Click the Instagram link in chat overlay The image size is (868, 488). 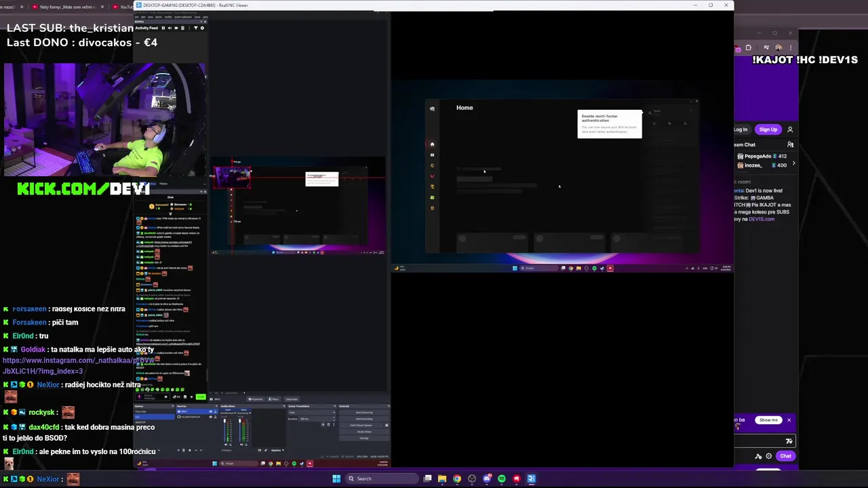pos(79,366)
